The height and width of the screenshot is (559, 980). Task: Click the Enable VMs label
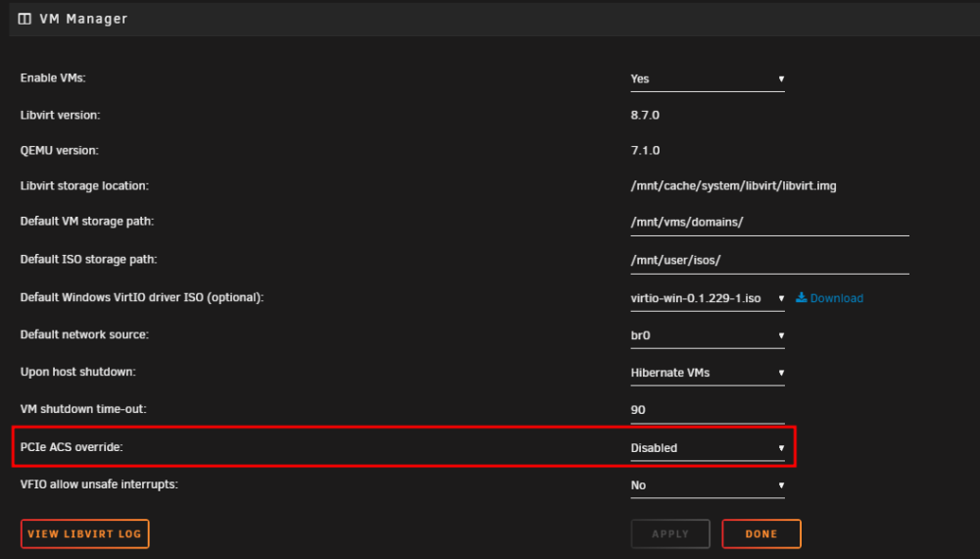(x=53, y=78)
